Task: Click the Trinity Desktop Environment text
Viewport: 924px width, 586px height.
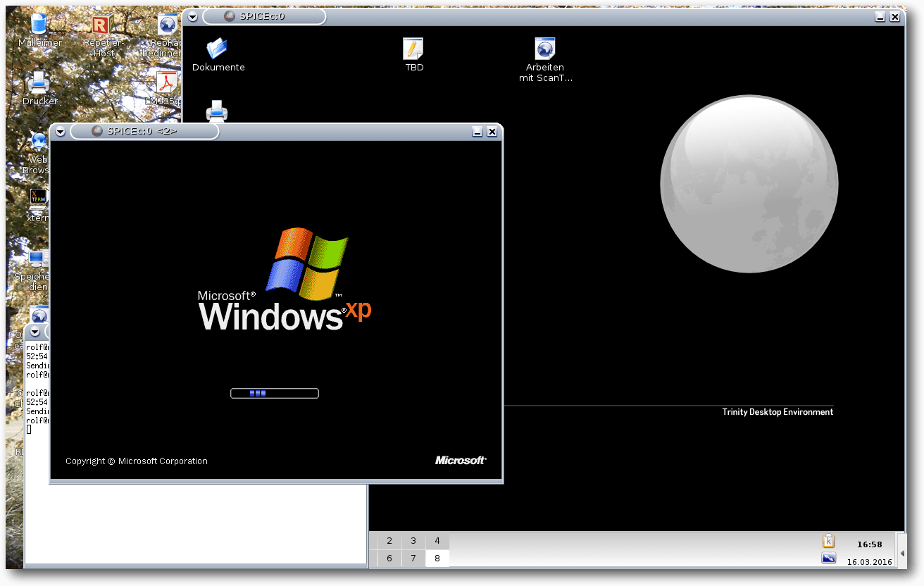Action: (x=778, y=412)
